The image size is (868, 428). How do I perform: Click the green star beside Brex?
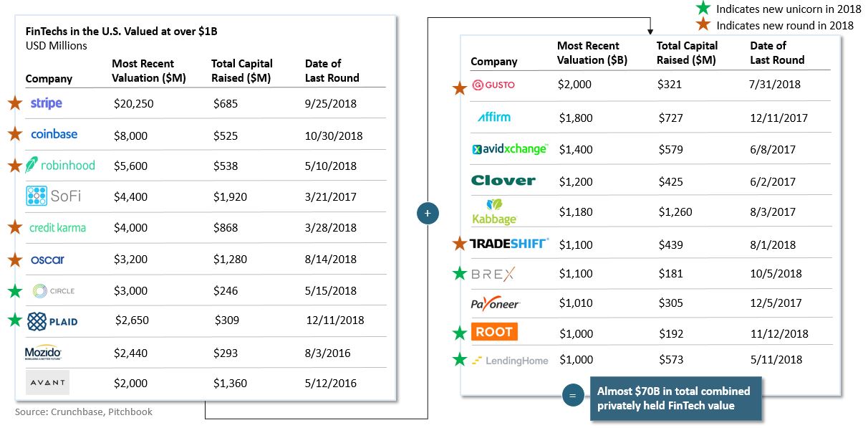tap(460, 273)
